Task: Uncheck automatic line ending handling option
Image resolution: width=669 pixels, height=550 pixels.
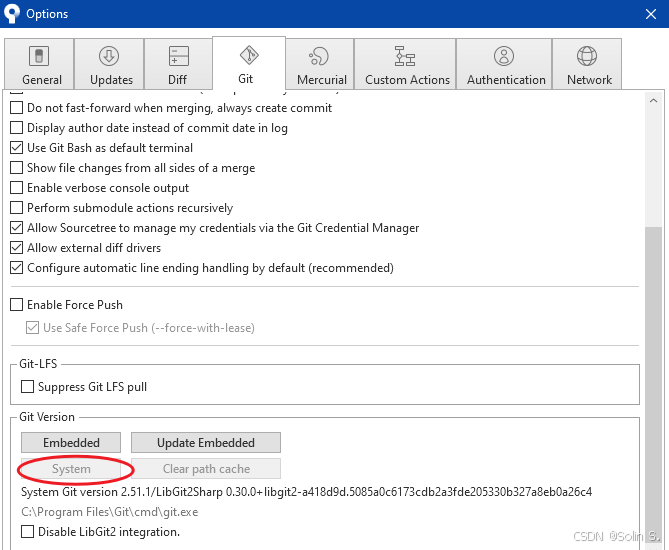Action: tap(16, 268)
